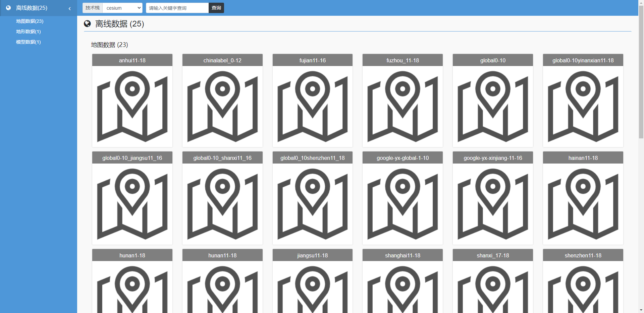644x313 pixels.
Task: Click the global0-10_jiangsu11_16 card title
Action: click(x=132, y=158)
